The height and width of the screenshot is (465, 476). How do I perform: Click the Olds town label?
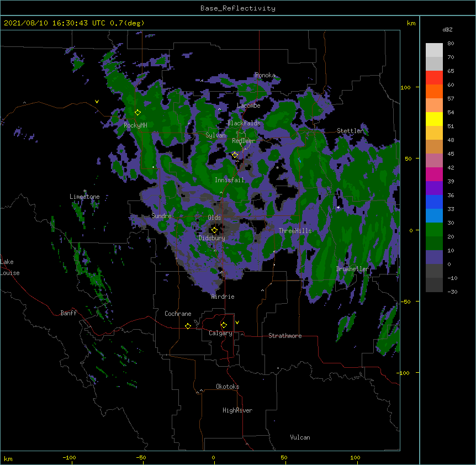(x=214, y=218)
